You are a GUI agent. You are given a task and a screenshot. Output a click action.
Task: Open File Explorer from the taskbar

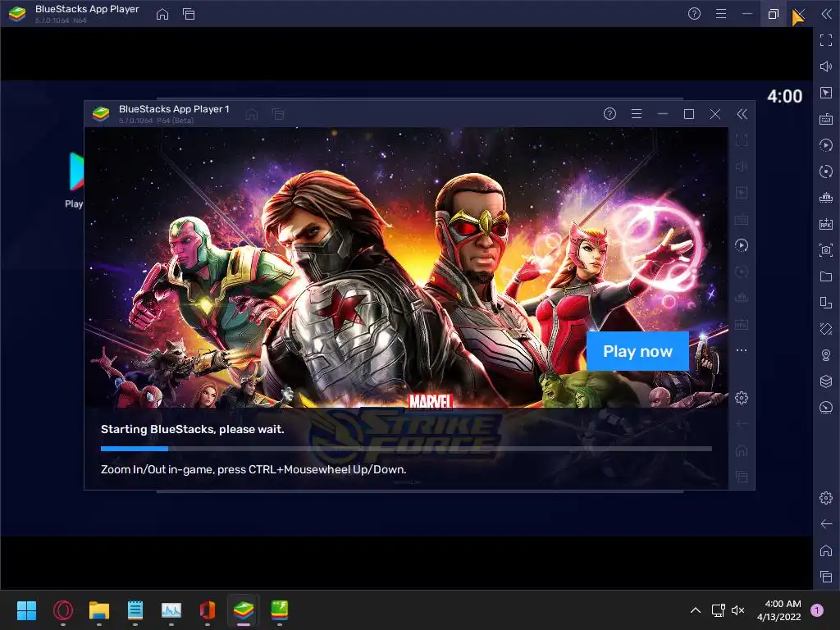[x=99, y=610]
